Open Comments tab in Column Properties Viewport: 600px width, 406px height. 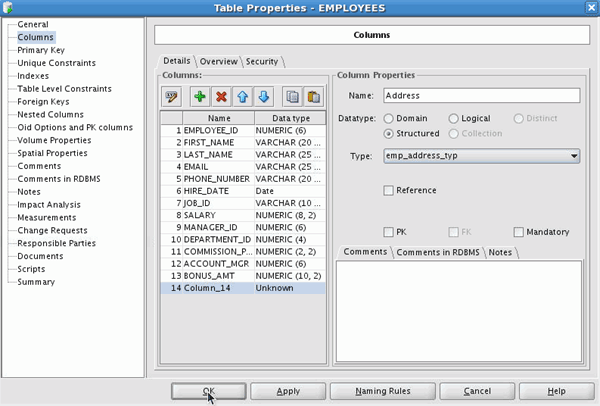coord(365,252)
